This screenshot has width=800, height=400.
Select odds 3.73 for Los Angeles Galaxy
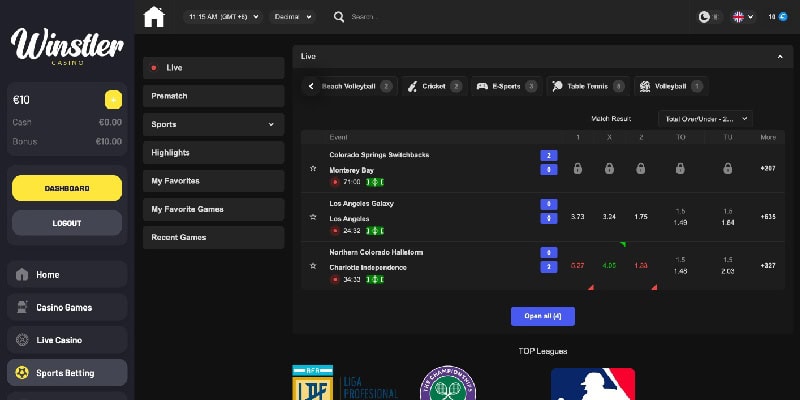[578, 217]
